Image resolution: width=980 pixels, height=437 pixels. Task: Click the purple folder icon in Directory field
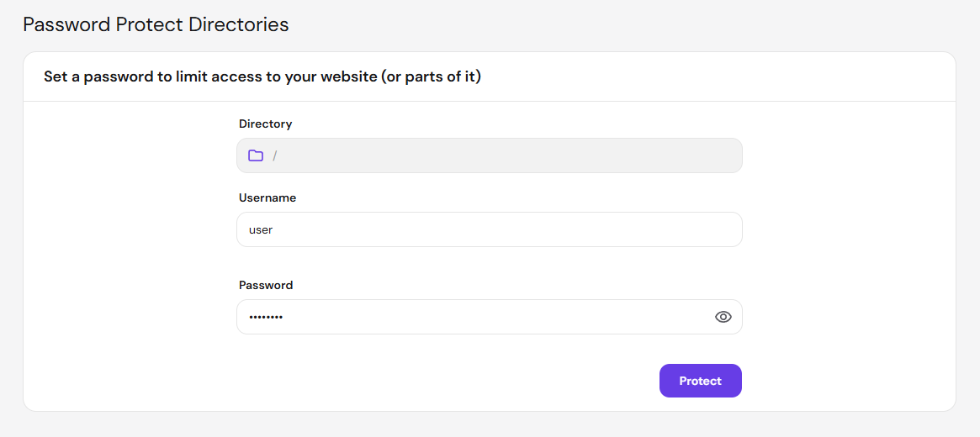tap(256, 155)
